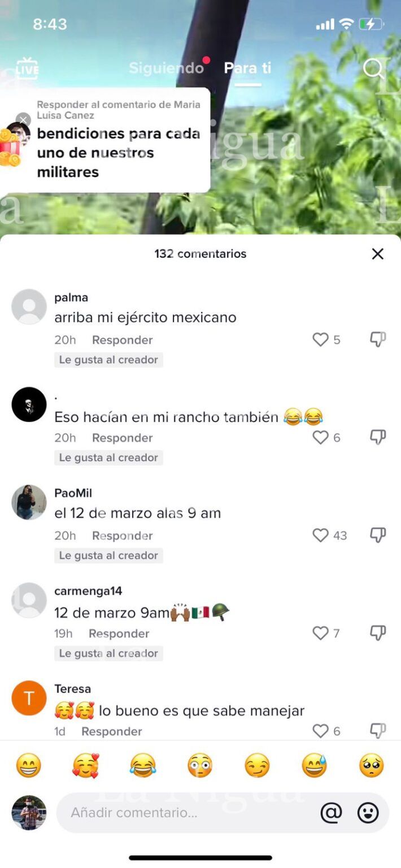The image size is (401, 868).
Task: Like palma's comment with the heart
Action: point(320,340)
